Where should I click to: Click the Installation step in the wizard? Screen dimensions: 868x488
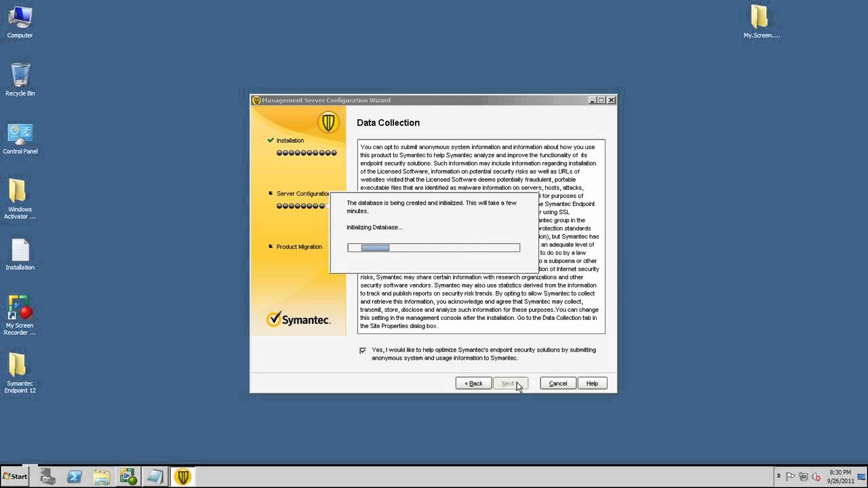click(x=290, y=140)
